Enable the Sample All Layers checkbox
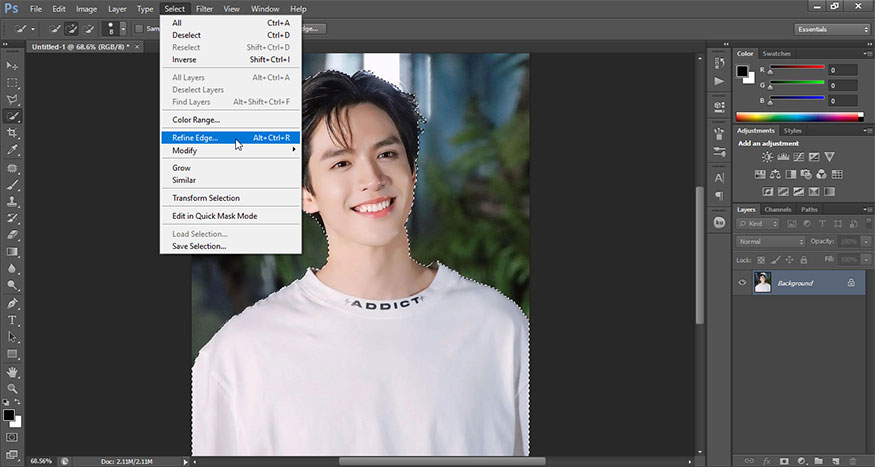The image size is (875, 467). [139, 29]
